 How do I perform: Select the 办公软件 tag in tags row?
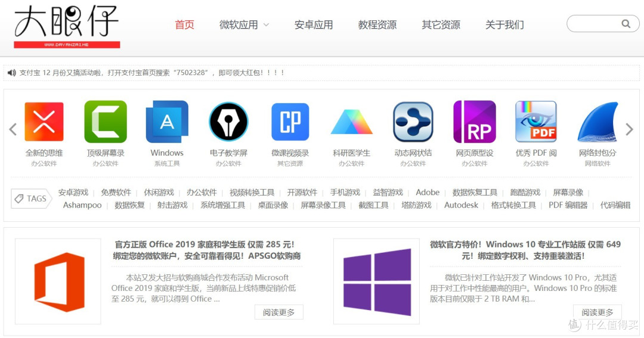[202, 192]
